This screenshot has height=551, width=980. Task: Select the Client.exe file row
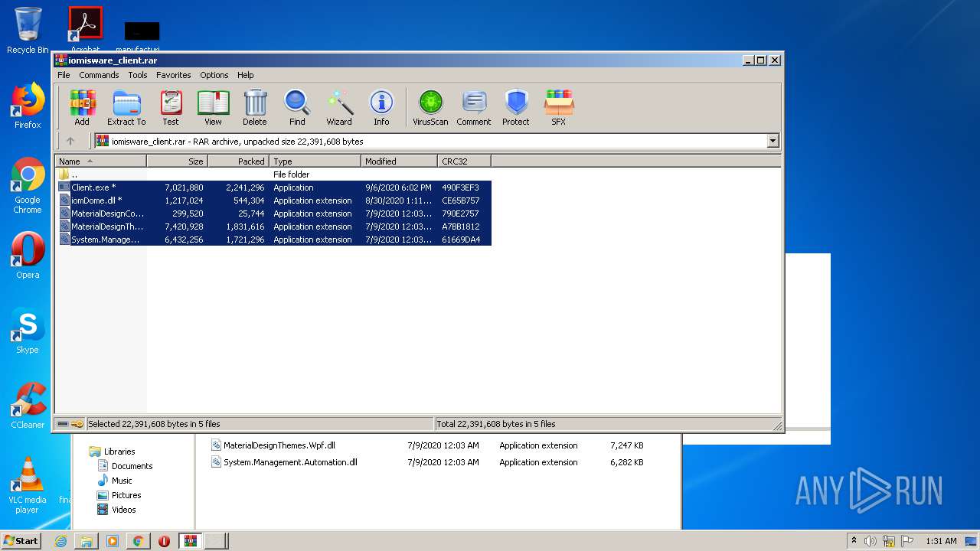[274, 187]
